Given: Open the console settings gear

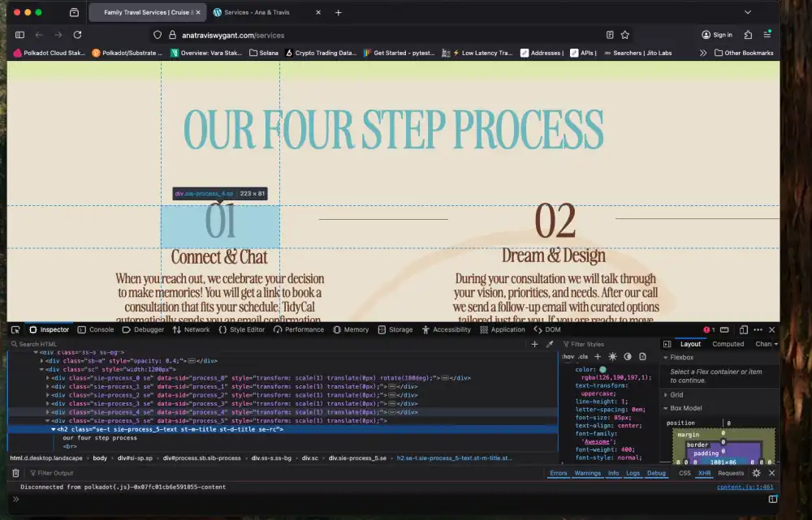Looking at the screenshot, I should [x=756, y=473].
